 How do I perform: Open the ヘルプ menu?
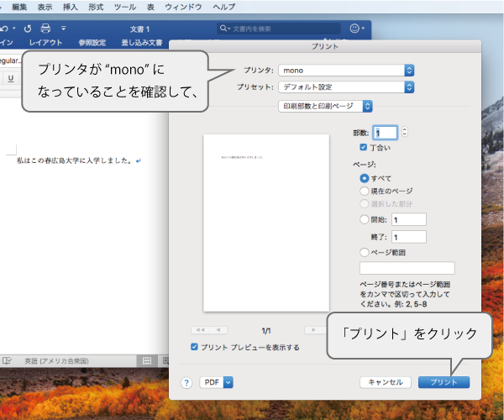(223, 7)
